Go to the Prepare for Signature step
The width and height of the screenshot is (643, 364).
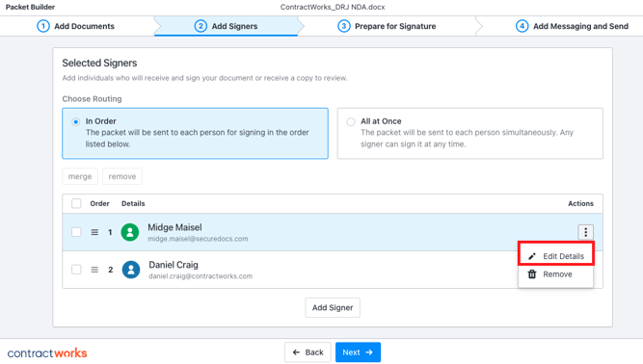(387, 26)
